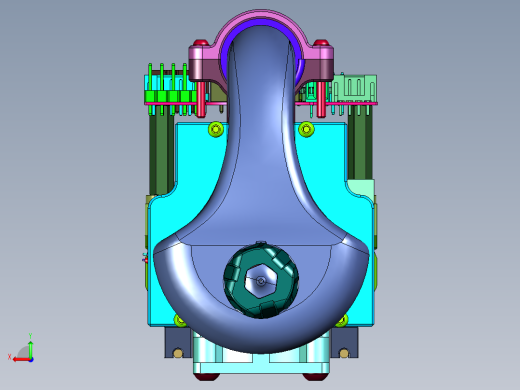Select the left red bolt head on clamp
Screen dimensions: 520x390
tap(201, 43)
